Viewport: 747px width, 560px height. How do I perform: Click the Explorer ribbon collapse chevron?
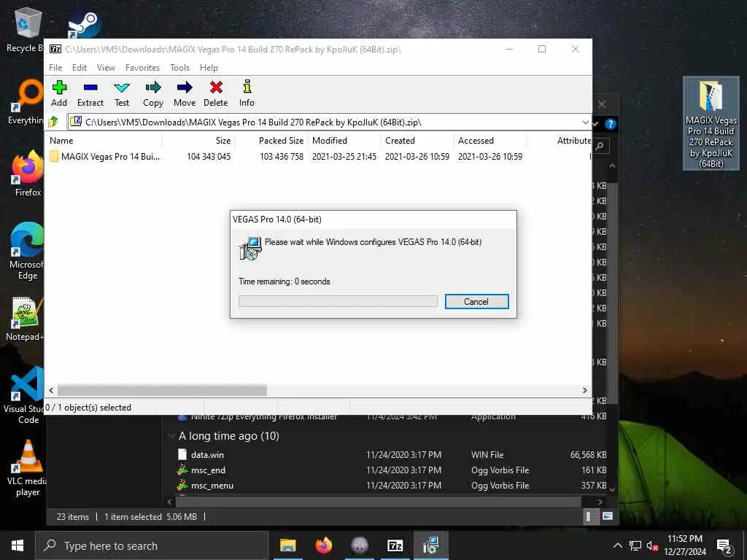pyautogui.click(x=595, y=124)
